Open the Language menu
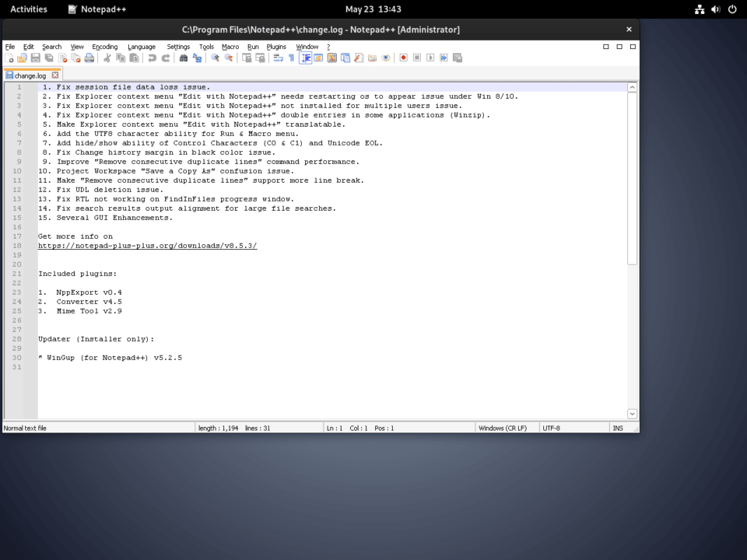747x560 pixels. point(141,46)
